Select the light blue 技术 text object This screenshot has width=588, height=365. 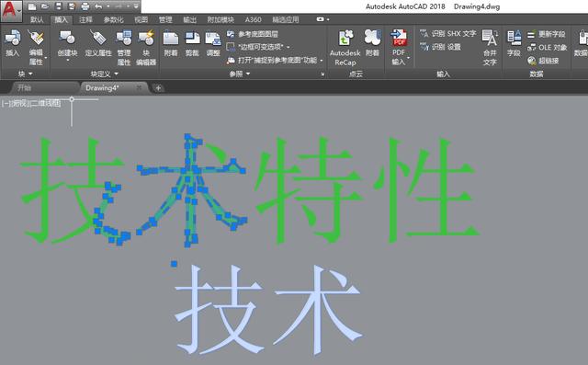coord(268,310)
